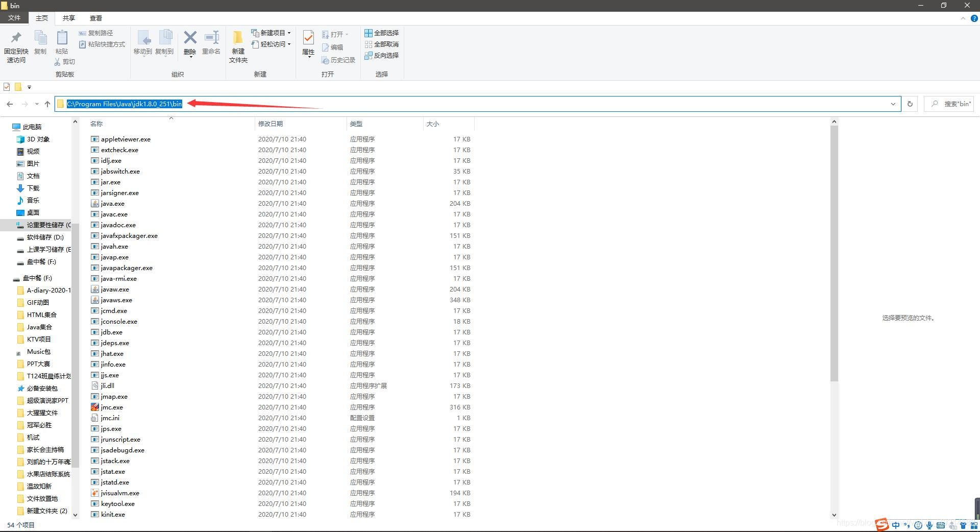Switch to the View (查看) tab

click(96, 18)
